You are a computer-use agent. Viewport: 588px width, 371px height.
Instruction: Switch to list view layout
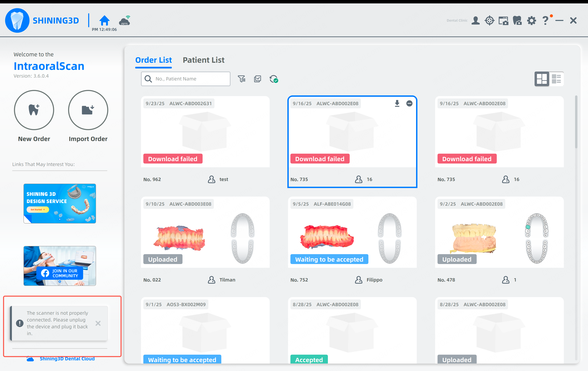coord(556,79)
